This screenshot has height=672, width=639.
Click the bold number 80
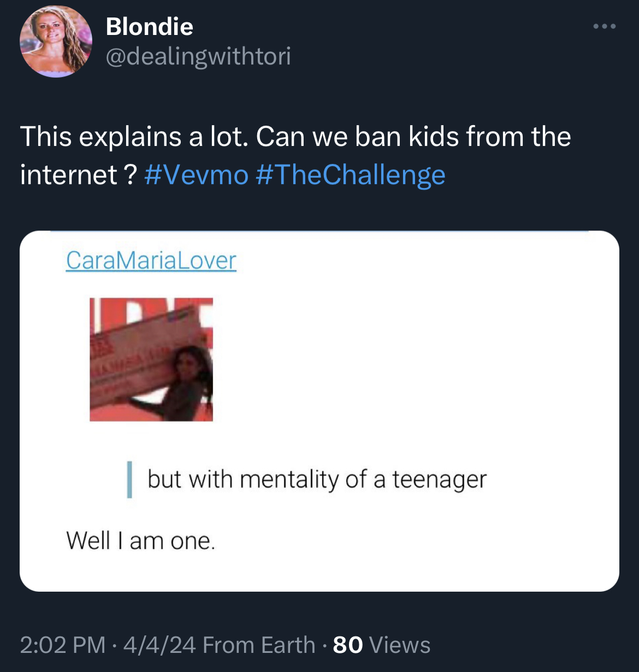click(348, 645)
